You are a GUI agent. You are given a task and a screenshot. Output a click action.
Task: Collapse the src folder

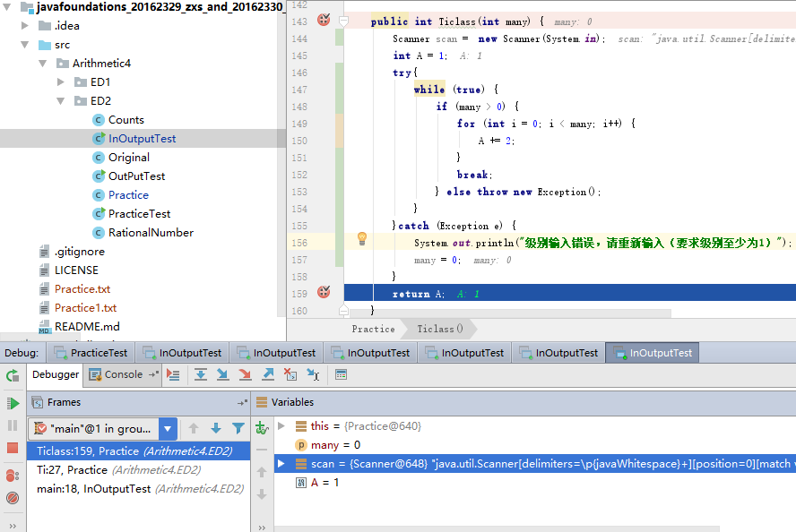[24, 45]
